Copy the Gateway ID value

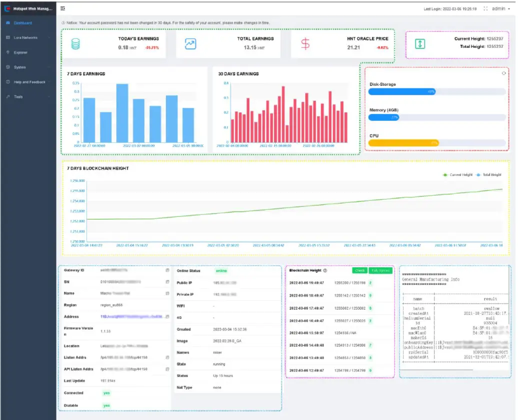167,270
